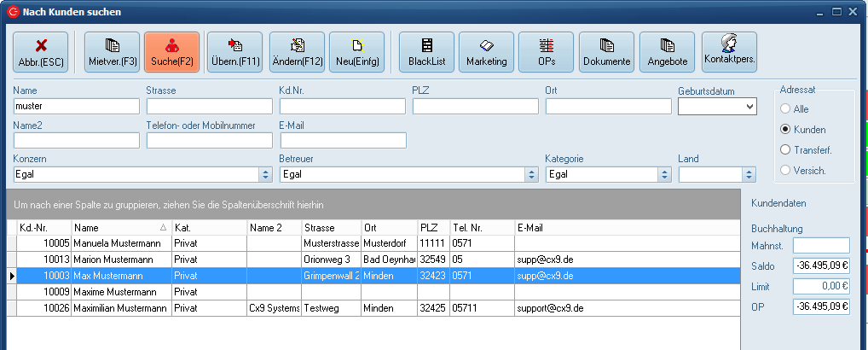Screen dimensions: 868x350
Task: Click the Abbr.(ESC) cancel button
Action: pos(41,52)
